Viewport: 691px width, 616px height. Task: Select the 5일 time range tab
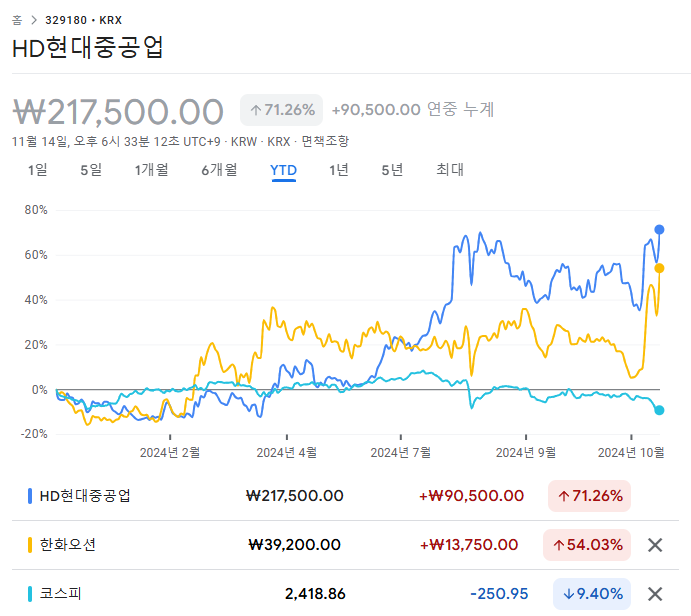[x=91, y=170]
